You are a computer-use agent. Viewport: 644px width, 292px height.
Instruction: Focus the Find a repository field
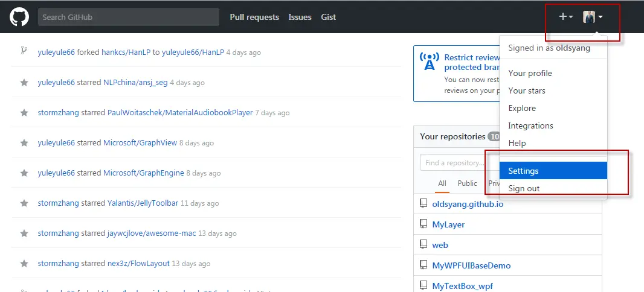(460, 163)
